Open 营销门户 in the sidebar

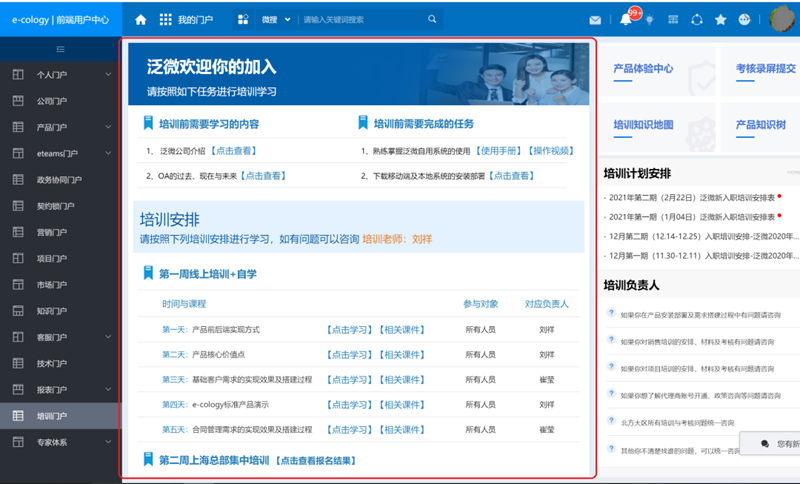[61, 232]
